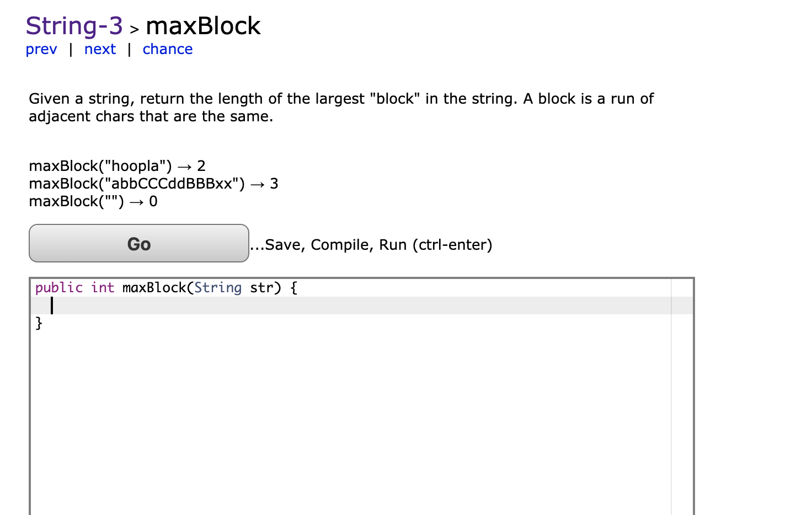Click the maxBlock method signature line
This screenshot has height=515, width=812.
click(x=165, y=287)
